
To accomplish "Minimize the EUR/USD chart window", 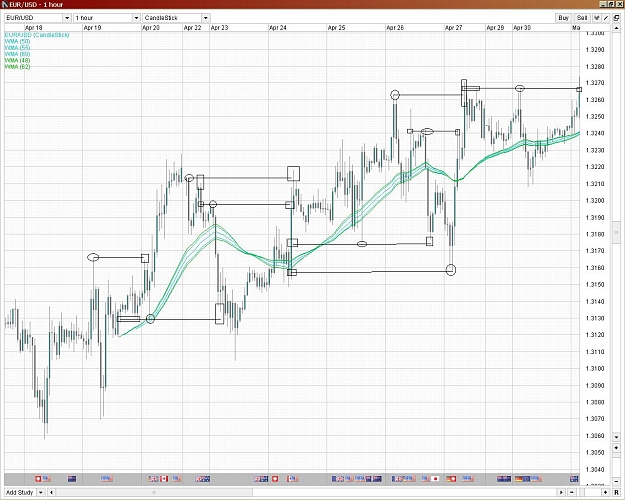I will tap(603, 4).
